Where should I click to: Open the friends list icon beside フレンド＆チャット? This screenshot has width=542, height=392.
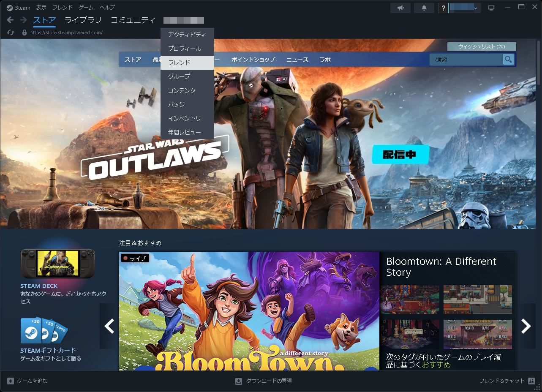[531, 381]
